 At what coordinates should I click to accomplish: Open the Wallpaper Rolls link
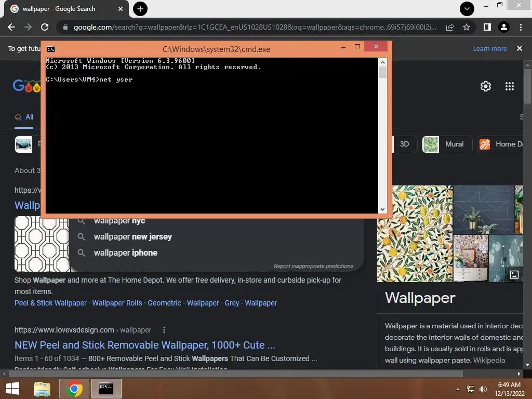(117, 303)
